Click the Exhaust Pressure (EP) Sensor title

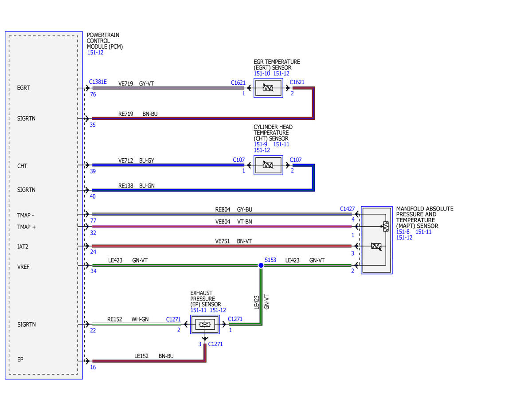(x=206, y=298)
